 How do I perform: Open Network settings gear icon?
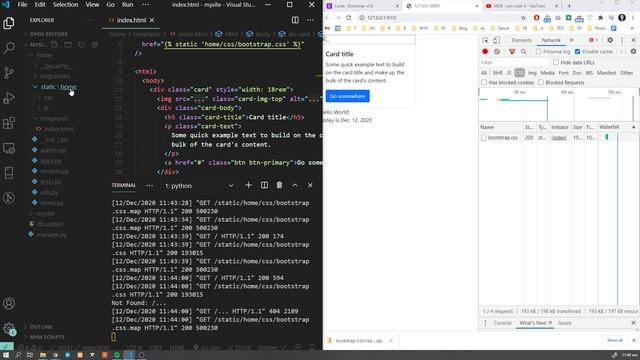coord(633,51)
